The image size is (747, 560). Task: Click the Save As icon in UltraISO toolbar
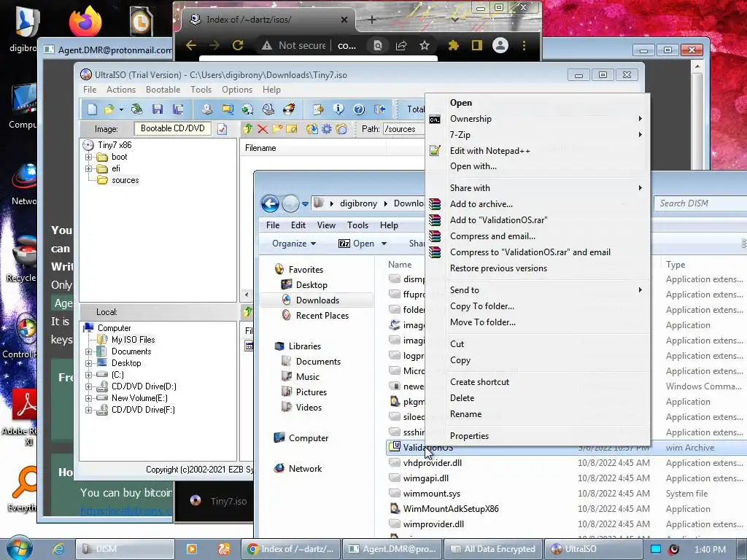(x=178, y=109)
